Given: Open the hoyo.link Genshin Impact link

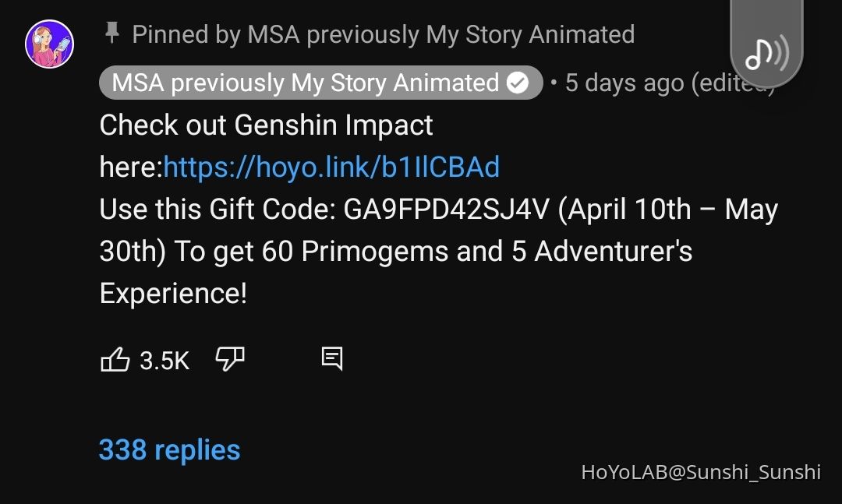Looking at the screenshot, I should tap(331, 167).
